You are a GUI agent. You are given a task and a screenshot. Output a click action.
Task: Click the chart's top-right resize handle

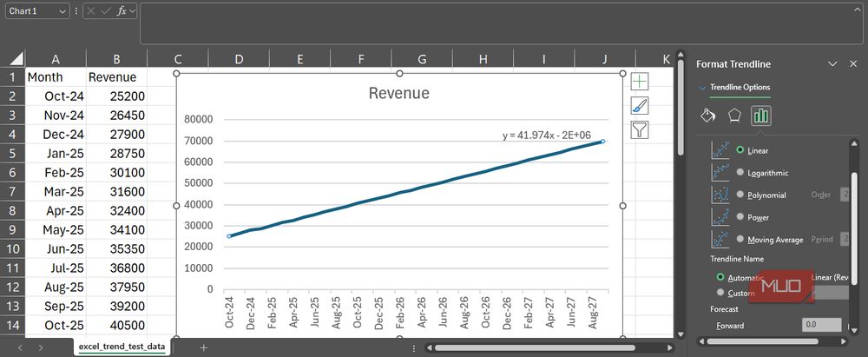[622, 73]
